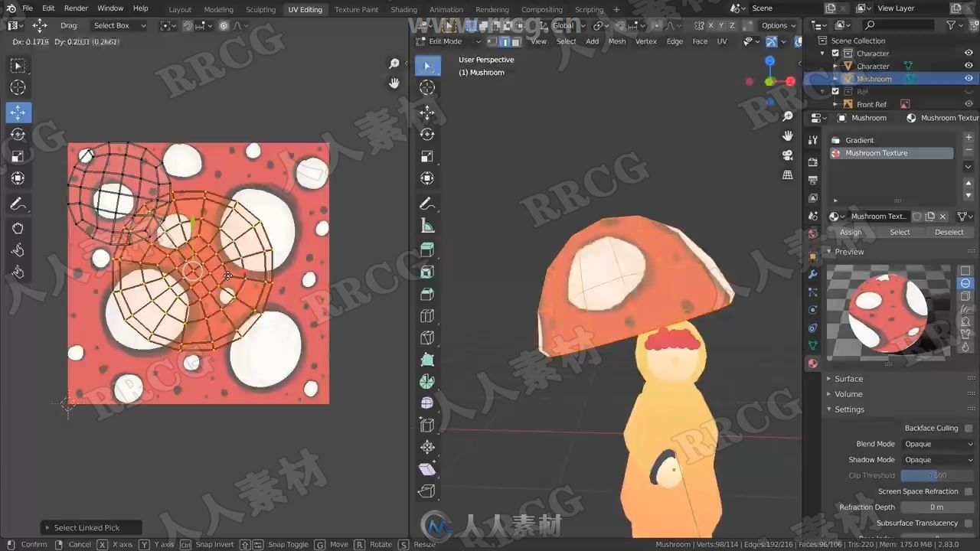Click the Deselect material button
Screen dimensions: 980x551
(949, 232)
